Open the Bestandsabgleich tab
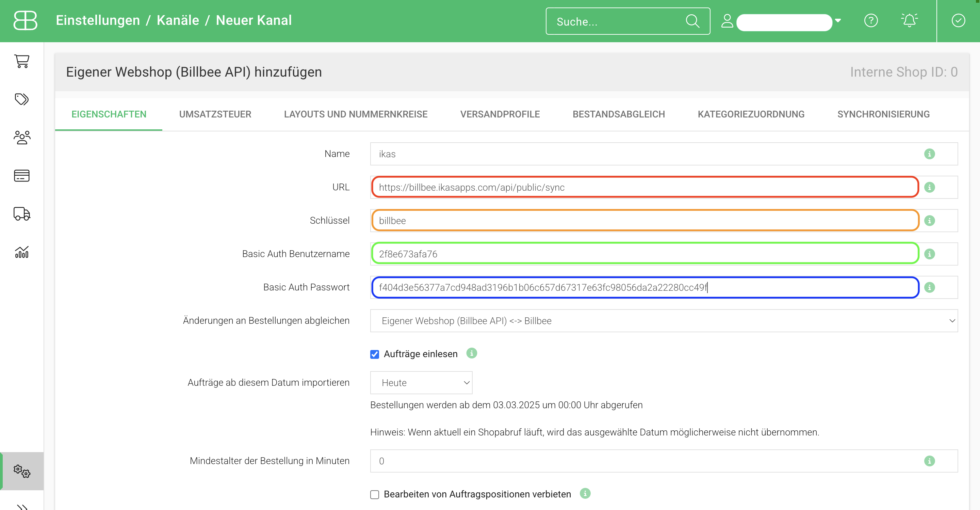Viewport: 980px width, 510px height. tap(619, 114)
